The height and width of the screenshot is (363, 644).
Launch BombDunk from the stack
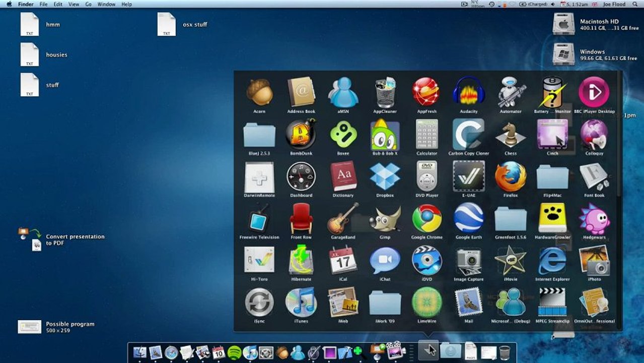[301, 134]
